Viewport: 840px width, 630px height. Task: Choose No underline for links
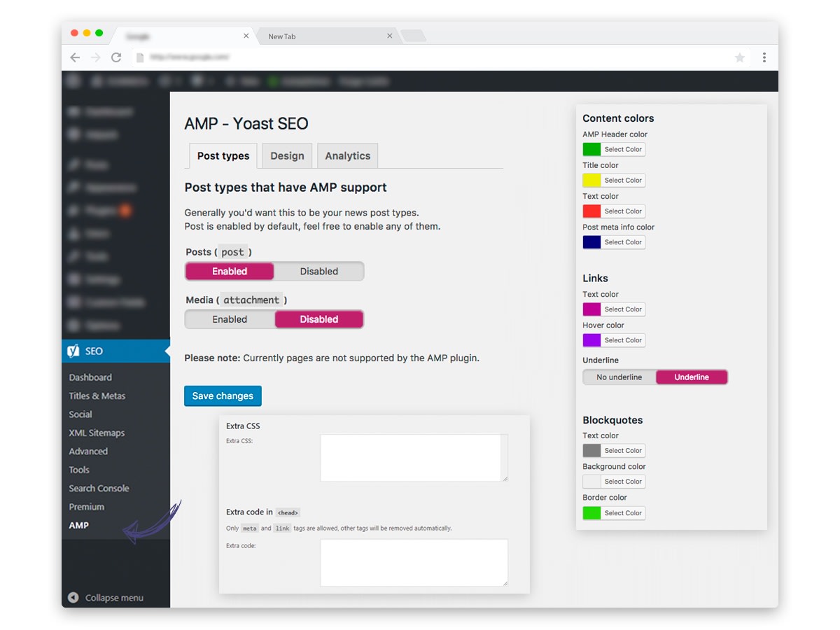point(619,377)
